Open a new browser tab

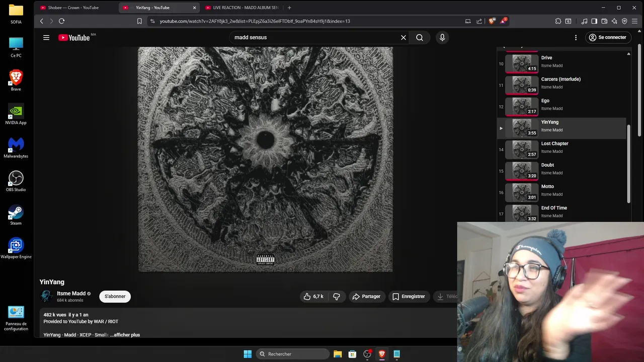pyautogui.click(x=289, y=8)
